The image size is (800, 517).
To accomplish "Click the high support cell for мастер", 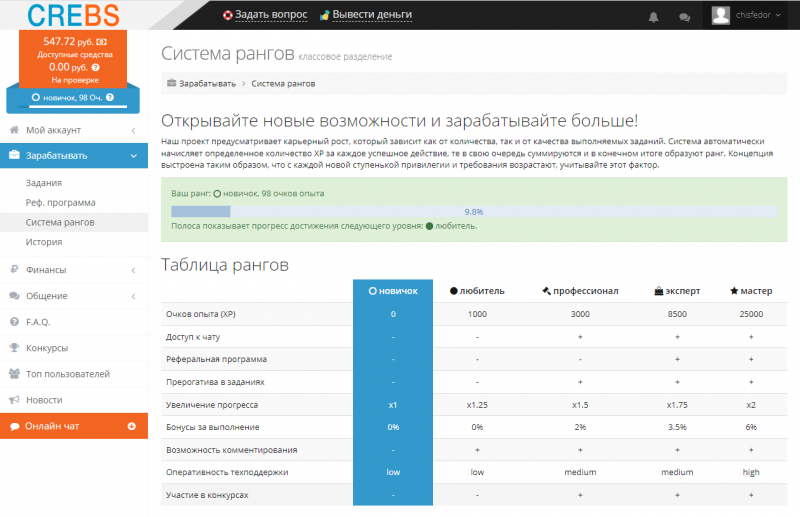I will pos(751,473).
